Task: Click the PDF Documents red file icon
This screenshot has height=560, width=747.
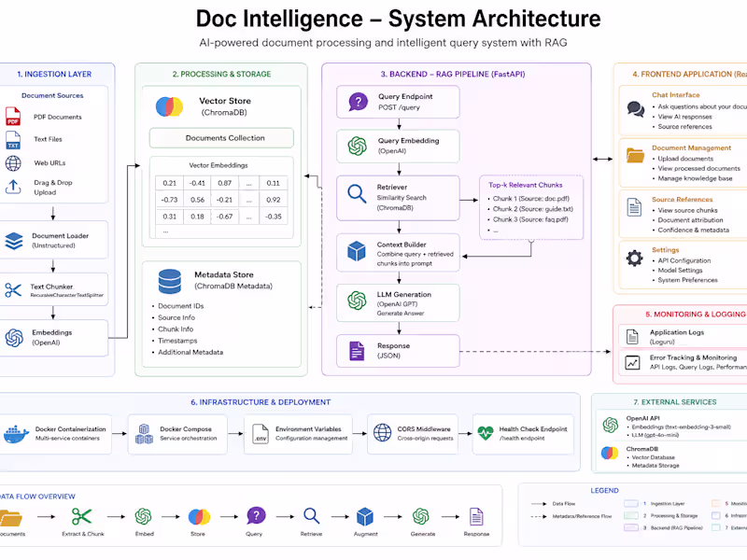Action: click(13, 116)
